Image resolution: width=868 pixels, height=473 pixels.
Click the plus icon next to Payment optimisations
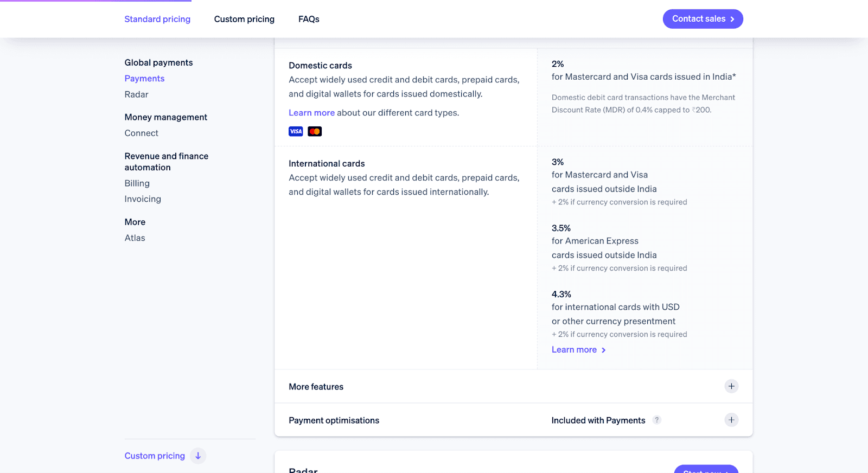pos(731,419)
